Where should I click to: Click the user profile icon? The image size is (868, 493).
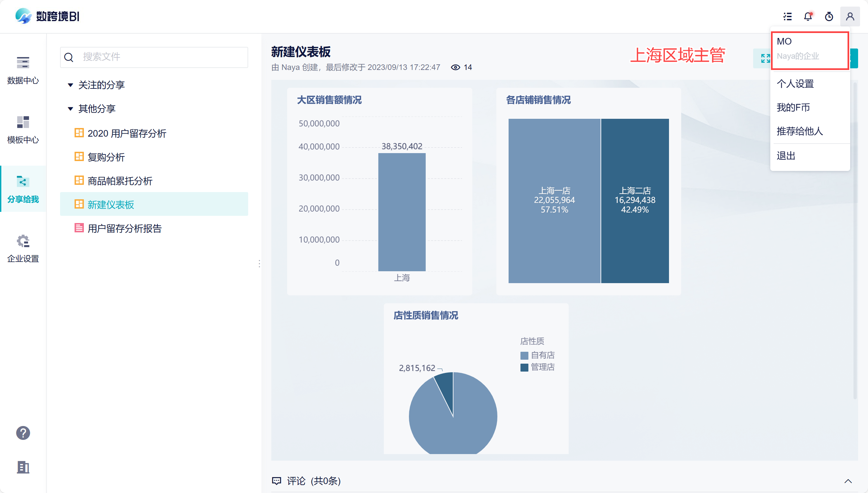click(x=850, y=16)
